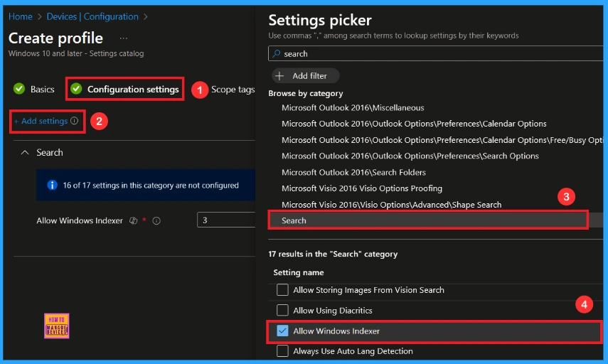Select Microsoft Outlook 2016\Miscellaneous category
This screenshot has height=364, width=608.
tap(353, 108)
